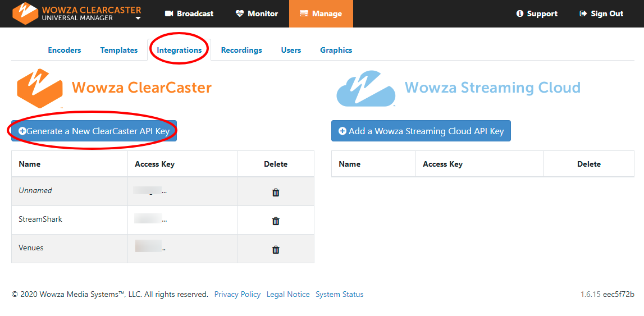Screen dimensions: 644x316
Task: Switch to the Users tab
Action: click(291, 50)
